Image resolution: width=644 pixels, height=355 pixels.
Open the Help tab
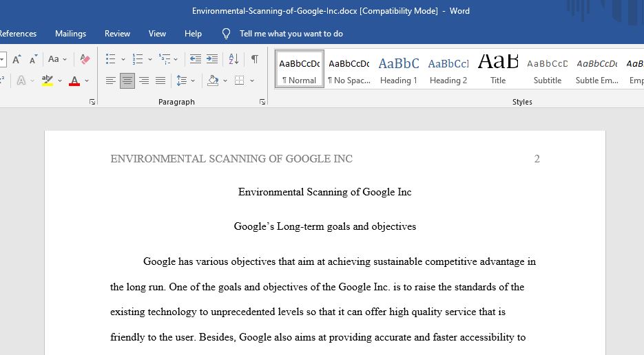click(193, 34)
